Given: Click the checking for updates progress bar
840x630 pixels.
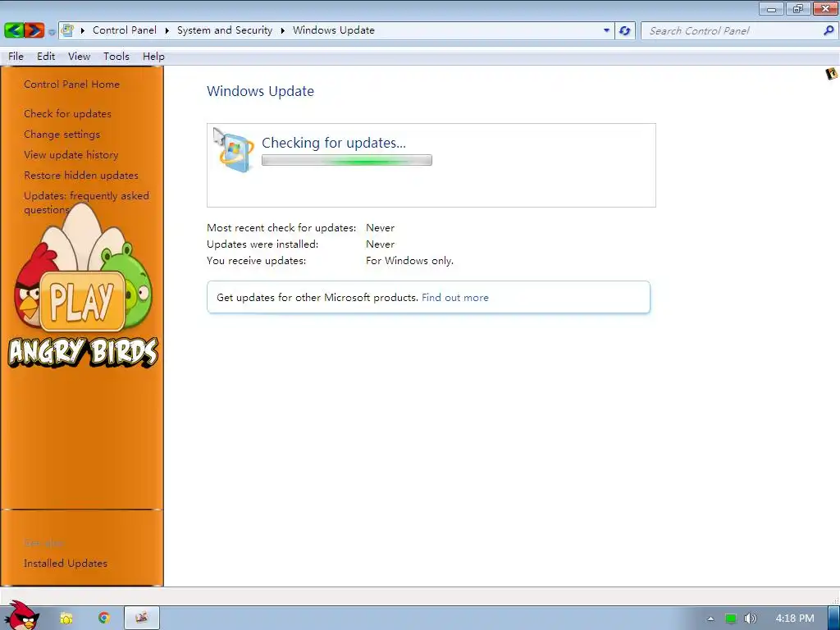Looking at the screenshot, I should click(347, 160).
